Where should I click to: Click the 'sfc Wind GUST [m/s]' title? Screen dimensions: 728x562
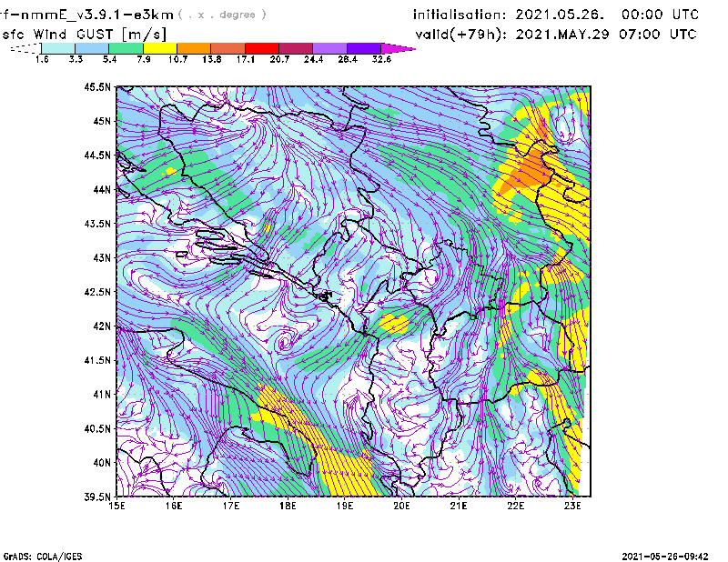84,35
